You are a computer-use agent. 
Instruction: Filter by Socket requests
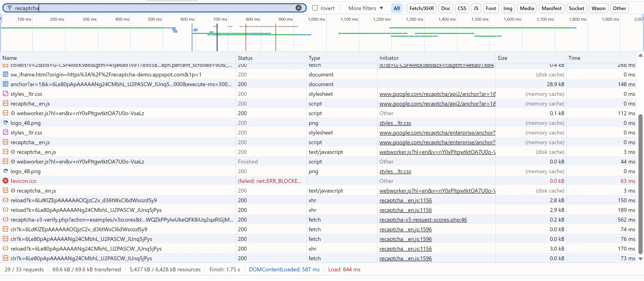point(576,8)
